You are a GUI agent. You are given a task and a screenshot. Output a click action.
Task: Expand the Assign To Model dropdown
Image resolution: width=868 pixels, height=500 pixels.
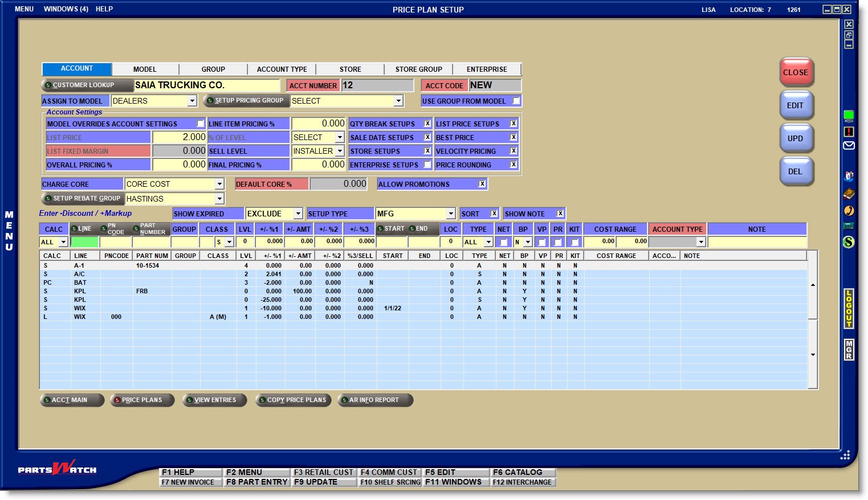[192, 101]
